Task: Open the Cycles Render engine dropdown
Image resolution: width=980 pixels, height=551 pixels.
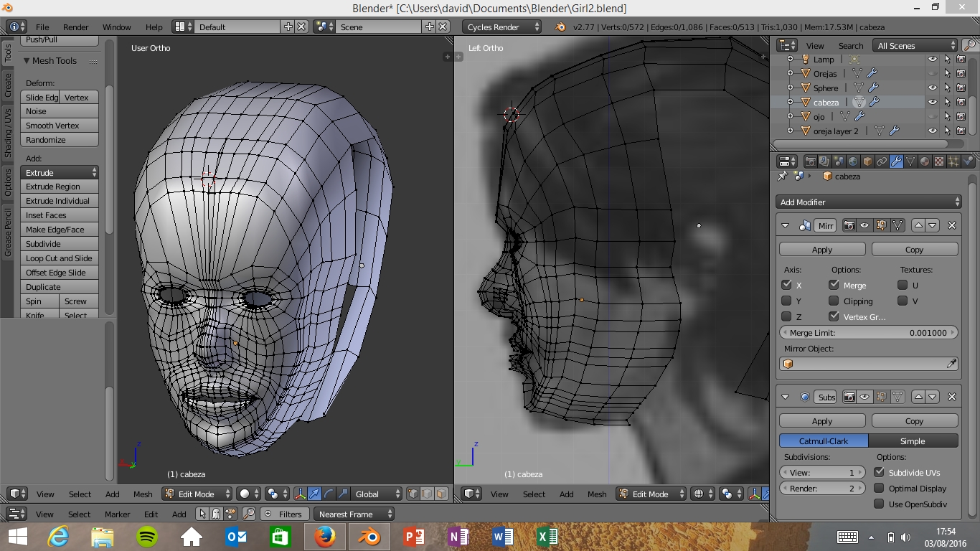Action: click(502, 27)
